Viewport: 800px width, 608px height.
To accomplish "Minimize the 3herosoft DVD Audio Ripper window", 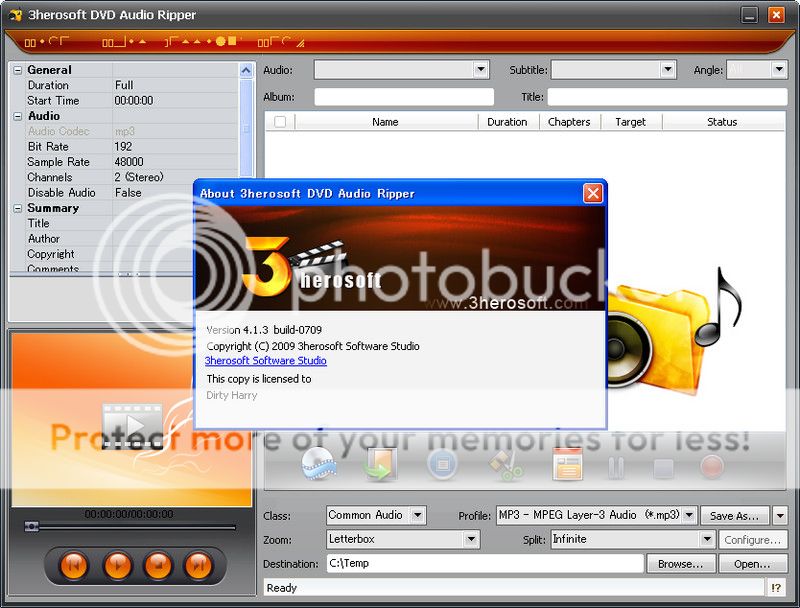I will click(749, 15).
